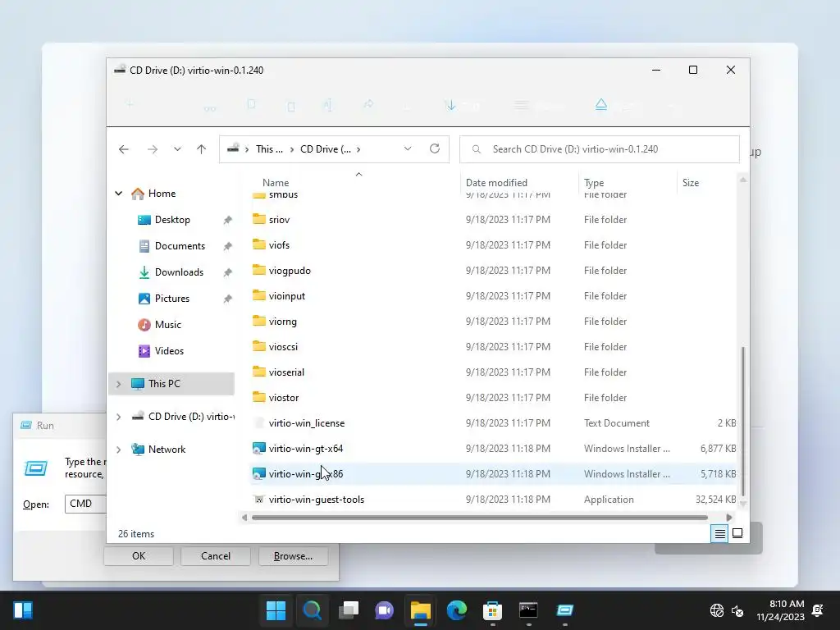Click the Rename icon in Explorer toolbar
The width and height of the screenshot is (840, 630).
327,105
